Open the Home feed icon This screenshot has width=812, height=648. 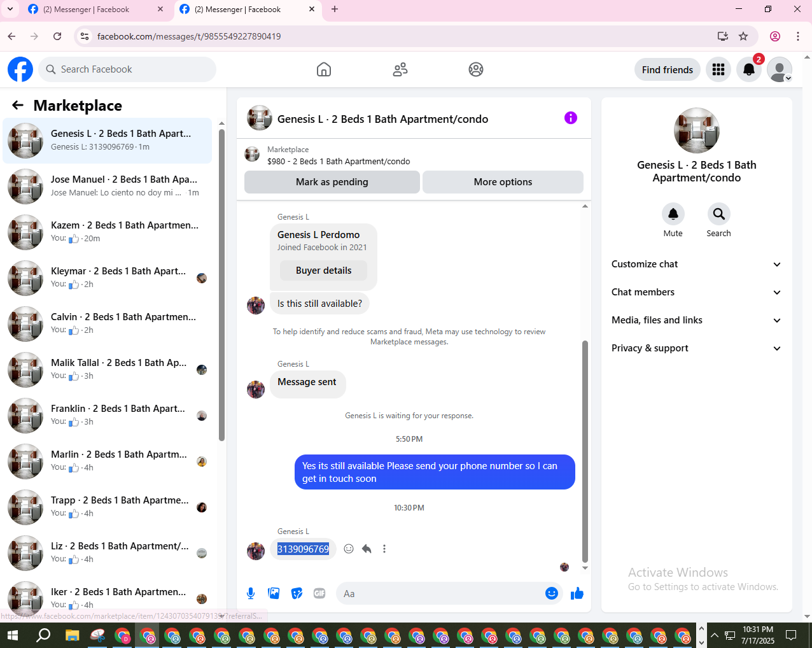point(324,69)
